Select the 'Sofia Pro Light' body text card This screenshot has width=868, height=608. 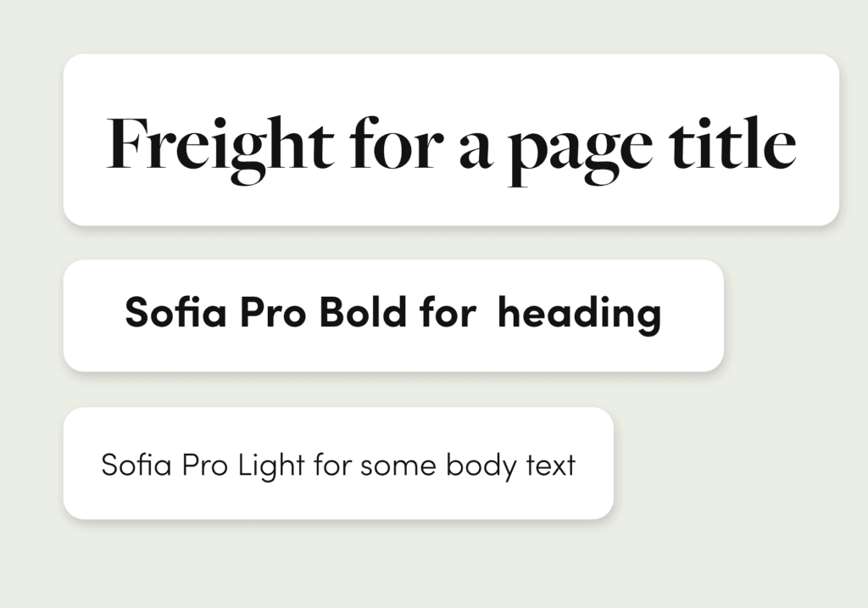[x=338, y=463]
